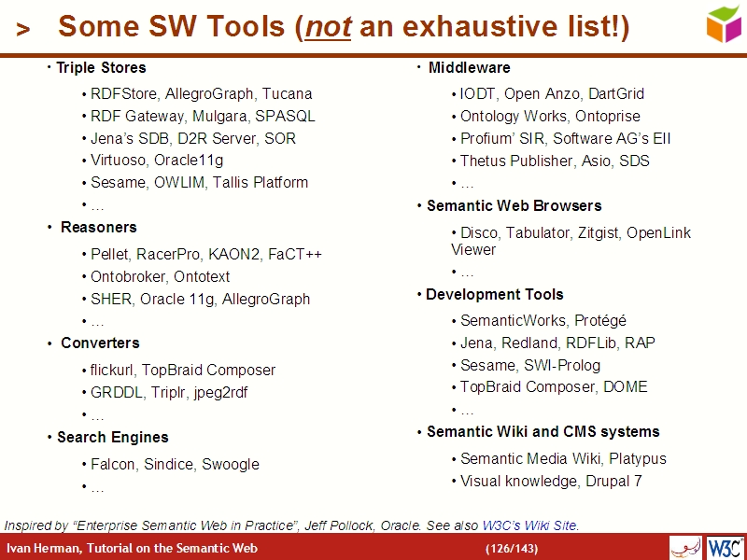
Task: Toggle the Middleware section bullet
Action: tap(417, 67)
